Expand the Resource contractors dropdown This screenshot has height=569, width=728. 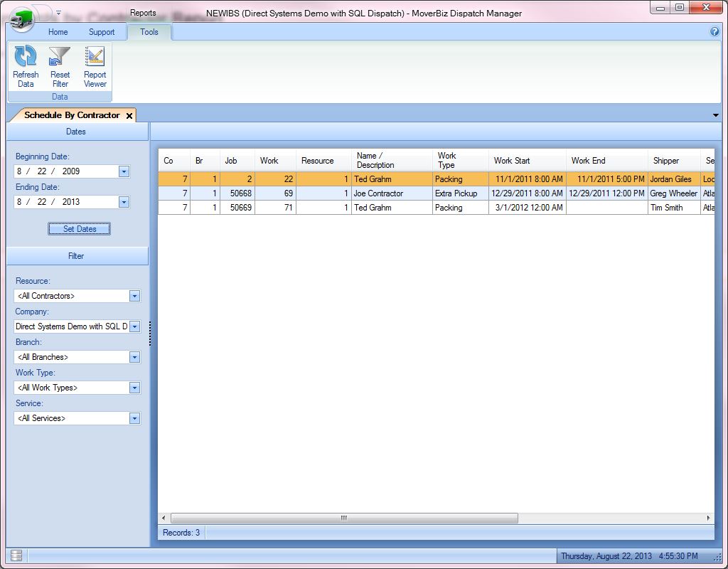click(x=134, y=296)
